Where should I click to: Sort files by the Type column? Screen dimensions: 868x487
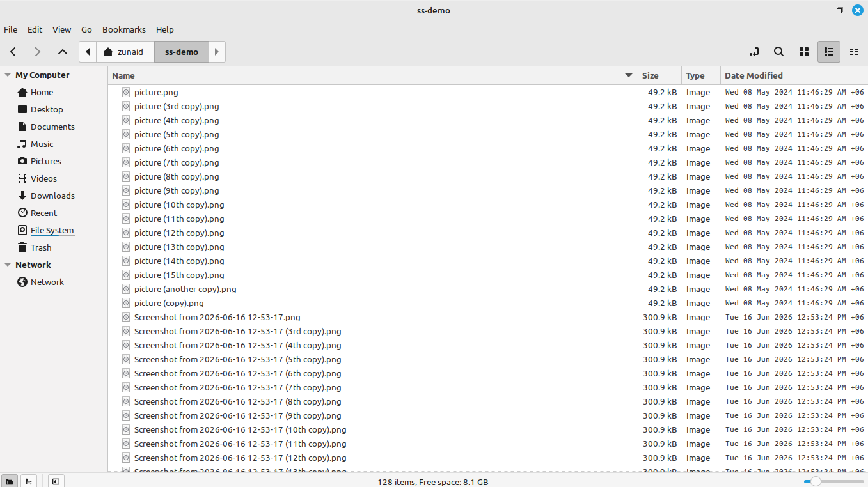tap(700, 75)
